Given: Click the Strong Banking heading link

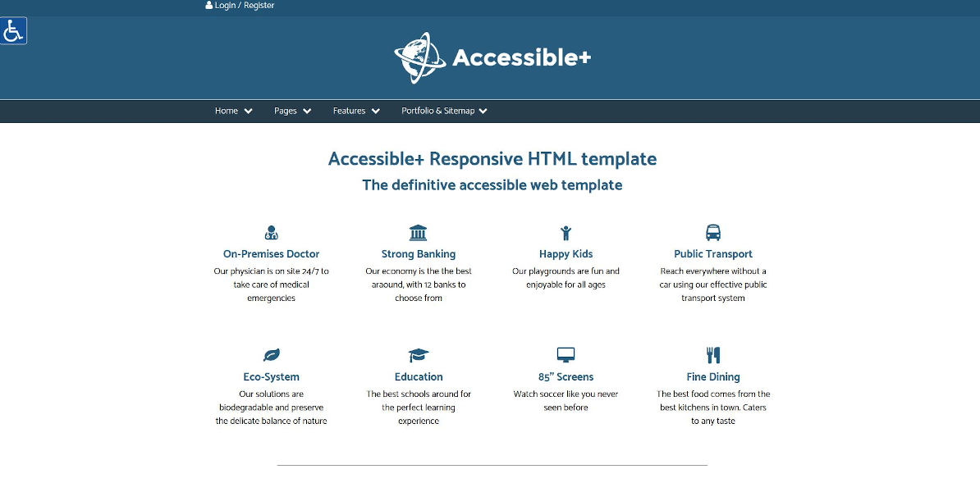Looking at the screenshot, I should click(418, 254).
